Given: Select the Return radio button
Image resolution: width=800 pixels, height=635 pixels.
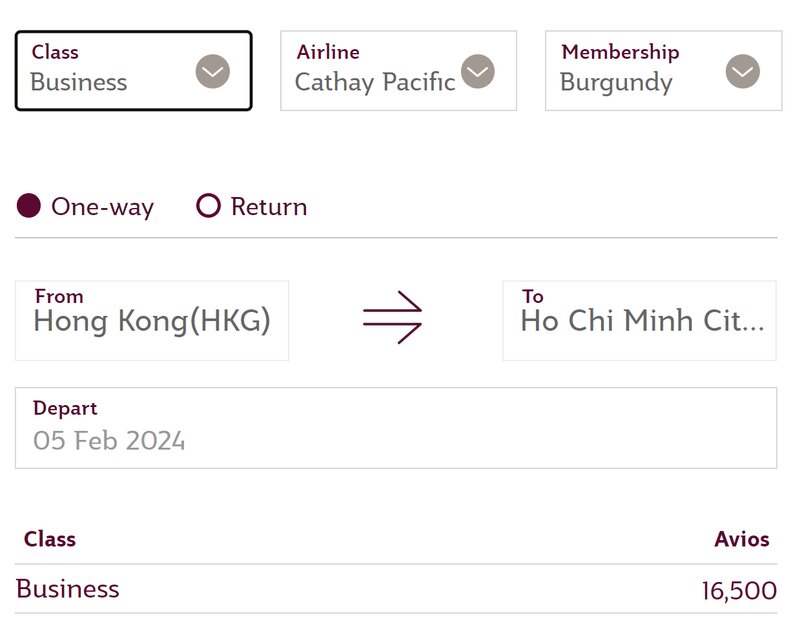Looking at the screenshot, I should pyautogui.click(x=208, y=206).
